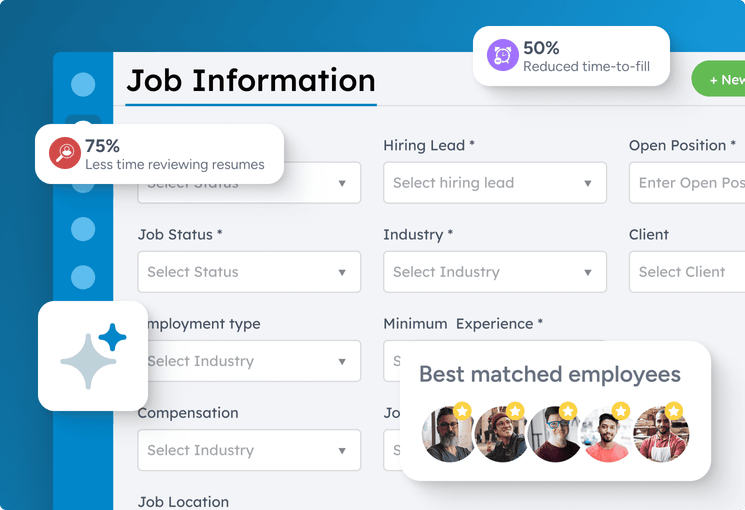Open the Compensation dropdown

(x=249, y=450)
